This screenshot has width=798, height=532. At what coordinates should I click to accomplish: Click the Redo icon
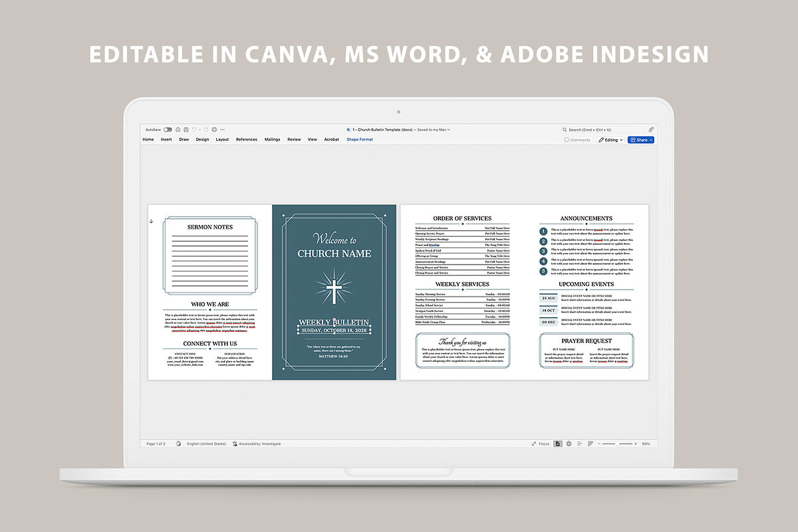[x=206, y=130]
